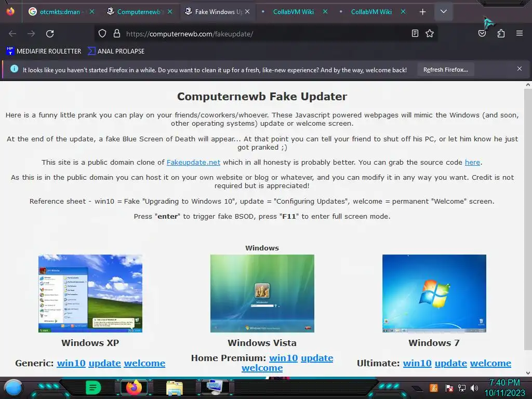
Task: Open File Explorer from taskbar
Action: click(175, 388)
